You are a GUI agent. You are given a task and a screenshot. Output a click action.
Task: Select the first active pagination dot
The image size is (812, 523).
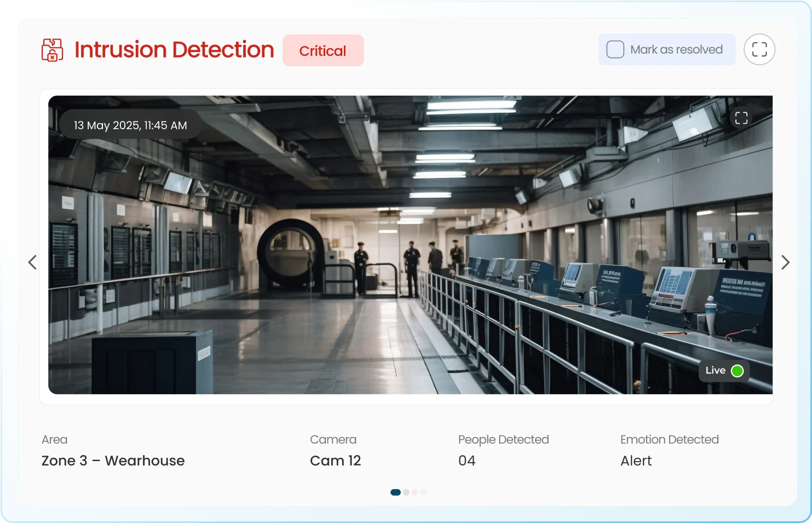pyautogui.click(x=395, y=492)
